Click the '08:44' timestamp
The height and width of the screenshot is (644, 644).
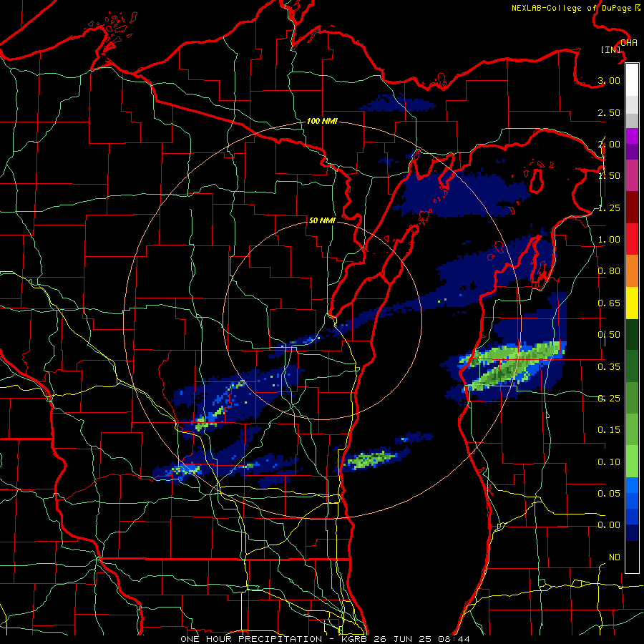coord(454,639)
